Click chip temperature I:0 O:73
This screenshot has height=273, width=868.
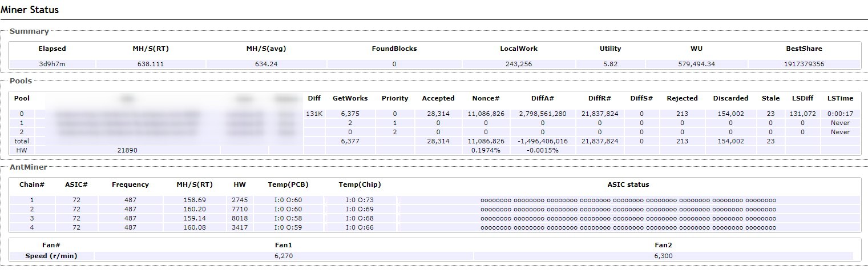[360, 200]
